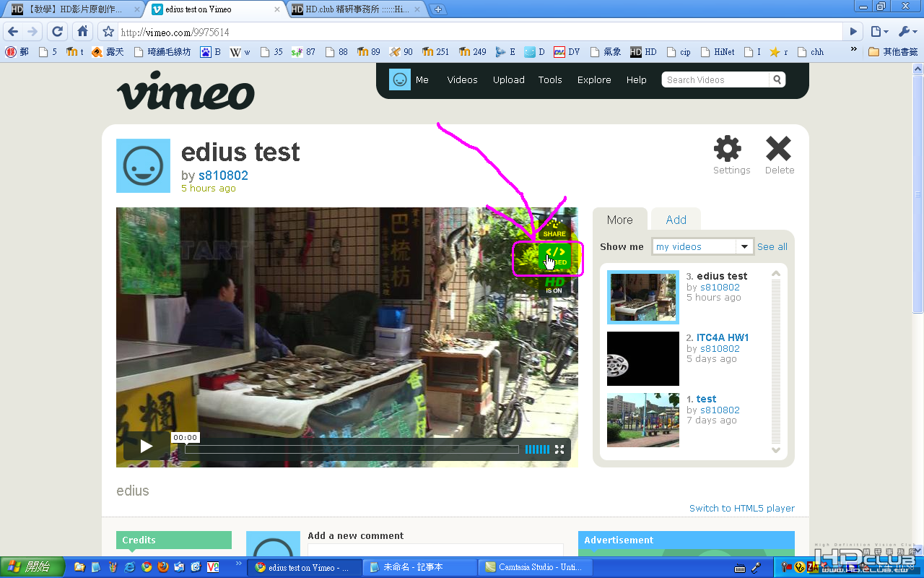Screen dimensions: 924x578
Task: Switch to the Add tab
Action: 676,220
